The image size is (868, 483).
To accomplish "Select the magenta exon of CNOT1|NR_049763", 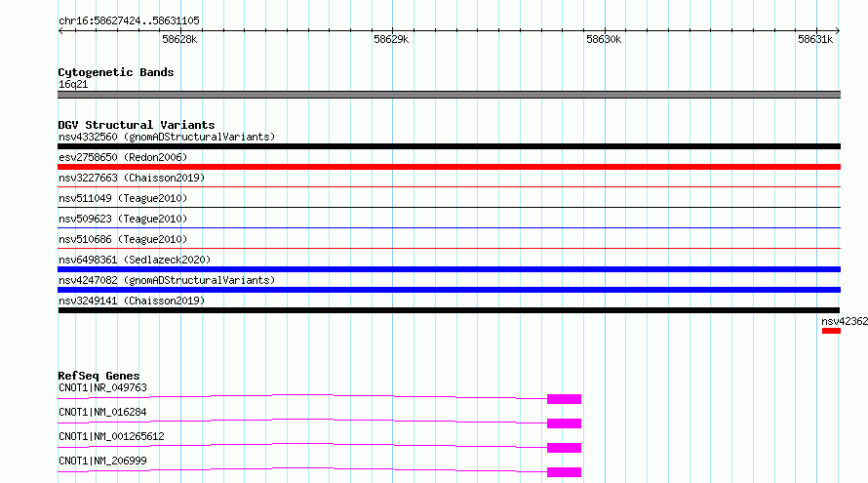I will (564, 399).
